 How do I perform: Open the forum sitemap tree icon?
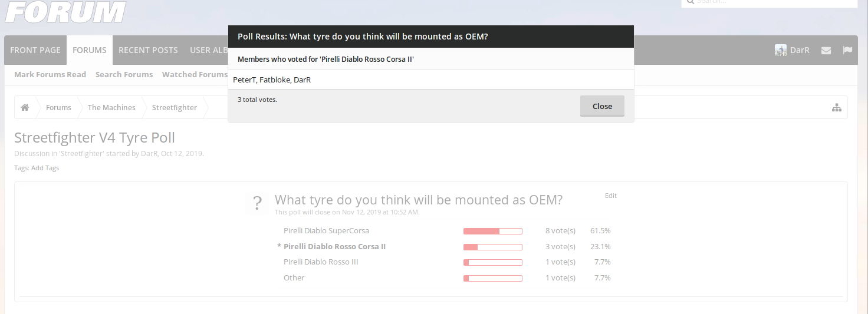pos(836,108)
